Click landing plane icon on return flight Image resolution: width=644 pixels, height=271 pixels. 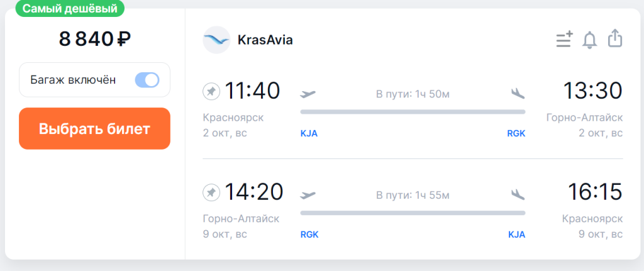[518, 194]
